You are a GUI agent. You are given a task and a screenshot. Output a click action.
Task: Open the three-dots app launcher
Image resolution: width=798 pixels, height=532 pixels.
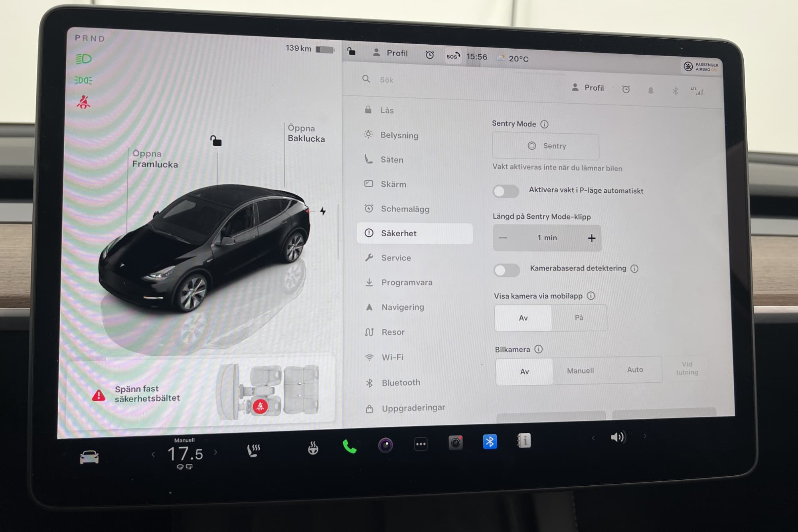[x=421, y=444]
